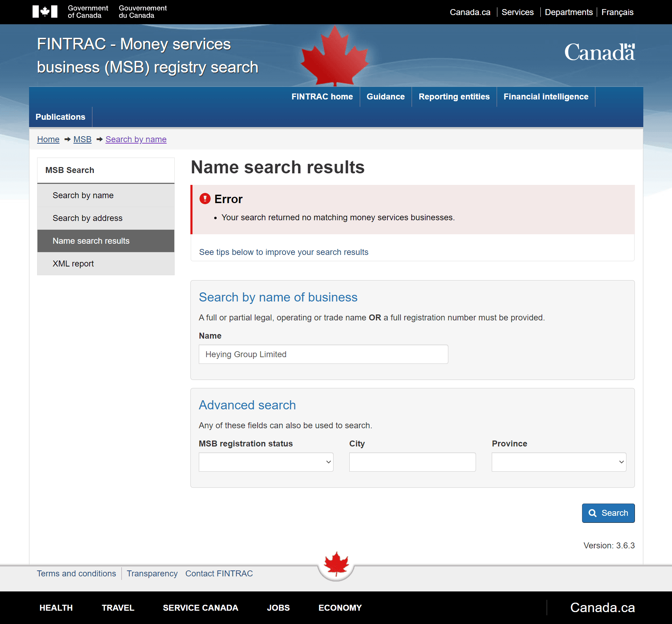Screen dimensions: 672x624
Task: Open JOBS footer link
Action: pyautogui.click(x=278, y=608)
